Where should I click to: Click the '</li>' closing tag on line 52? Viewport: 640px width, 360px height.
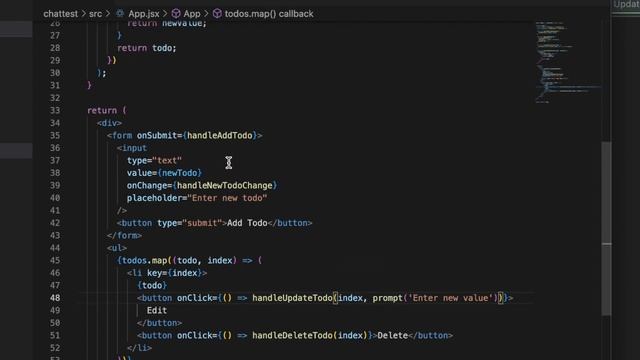[139, 348]
